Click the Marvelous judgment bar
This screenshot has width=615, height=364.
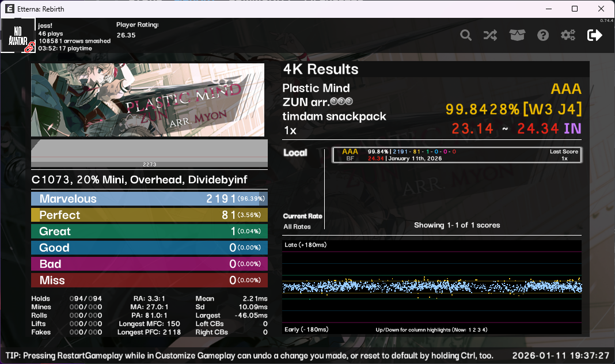(149, 199)
